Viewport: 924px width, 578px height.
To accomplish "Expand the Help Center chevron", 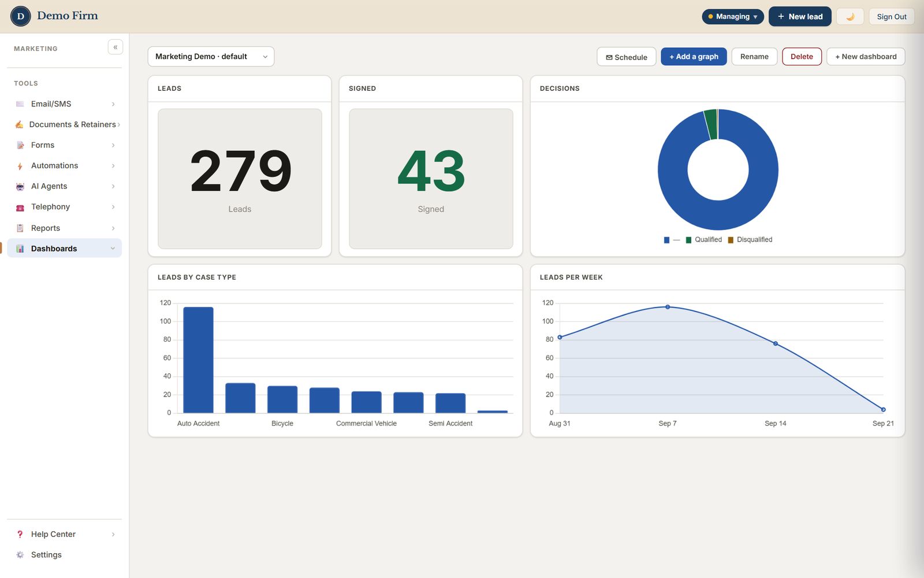I will pos(113,534).
